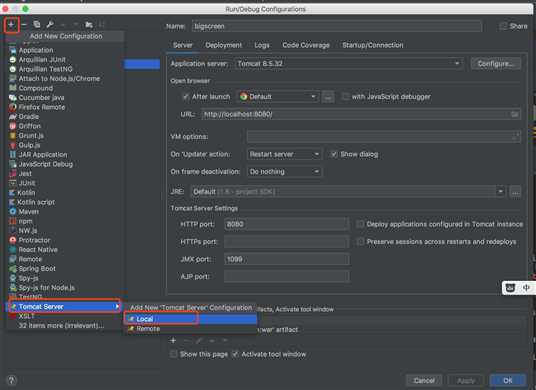Choose the Arquillian JUnit configuration type

42,60
